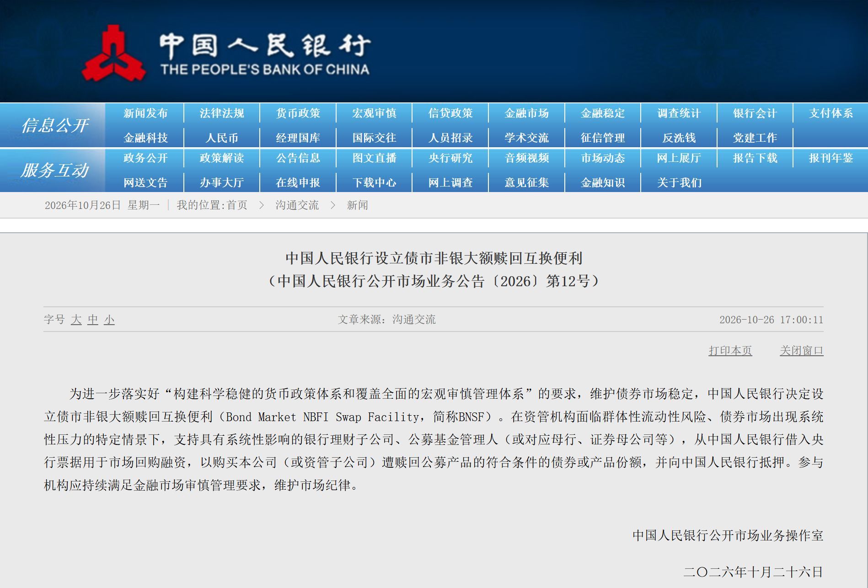Go to 反洗钱 page
Screen dimensions: 868x588
point(679,138)
